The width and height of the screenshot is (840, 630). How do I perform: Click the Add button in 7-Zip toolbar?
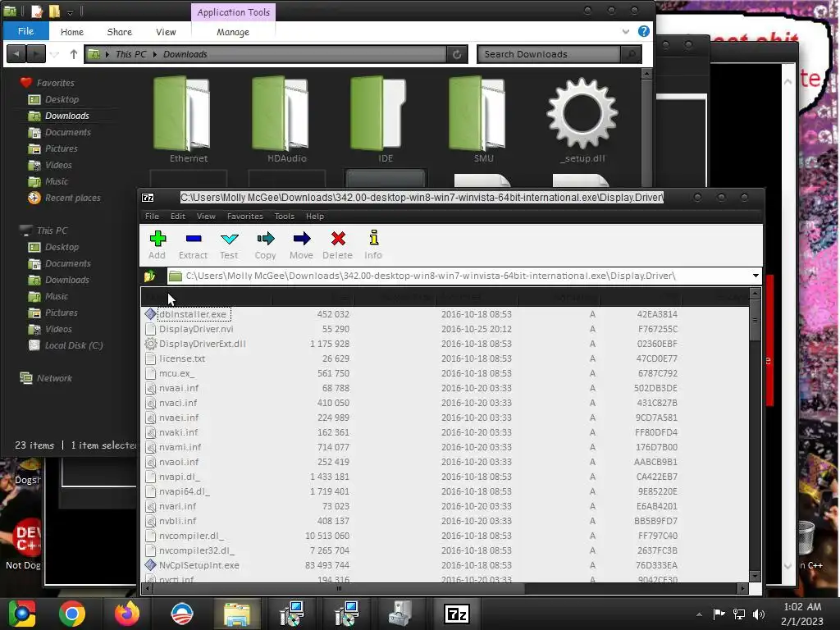coord(157,244)
